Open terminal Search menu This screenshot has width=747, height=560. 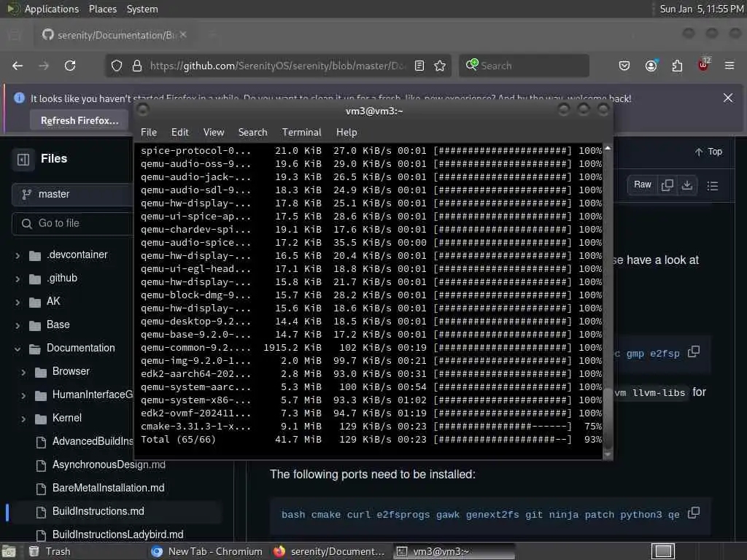coord(252,133)
